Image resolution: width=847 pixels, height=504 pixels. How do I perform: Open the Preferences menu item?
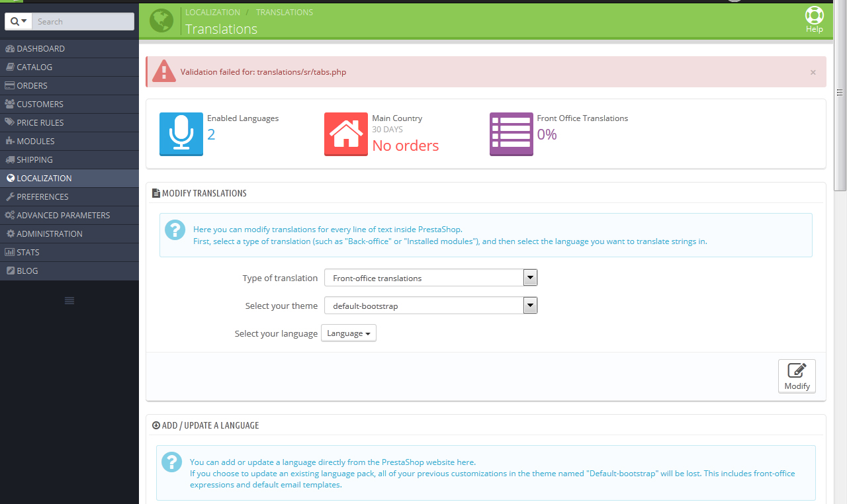click(x=69, y=196)
